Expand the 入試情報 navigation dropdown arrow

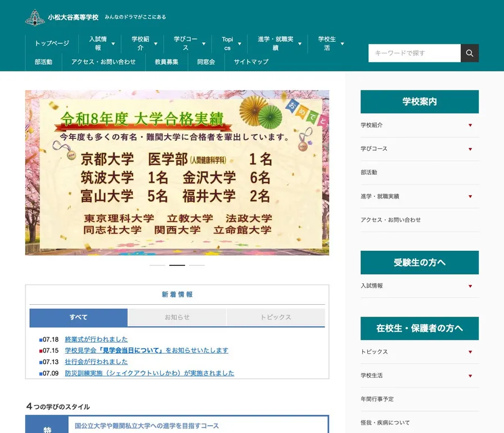tap(113, 44)
